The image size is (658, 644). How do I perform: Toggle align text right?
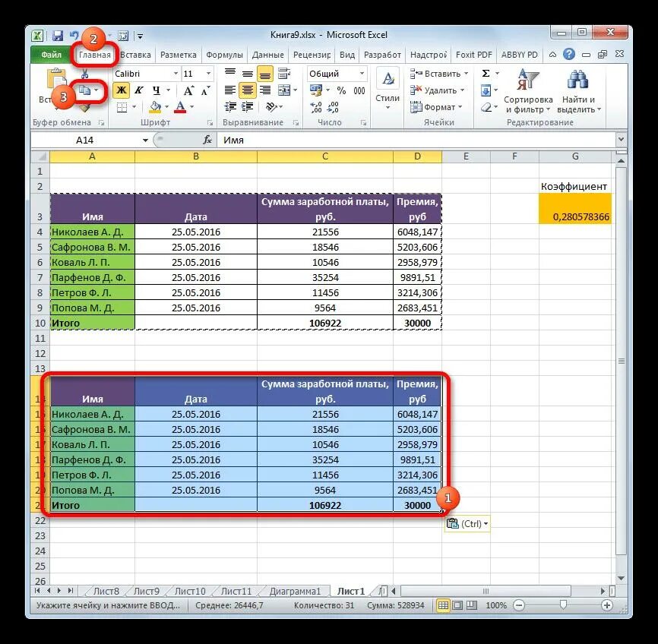264,90
